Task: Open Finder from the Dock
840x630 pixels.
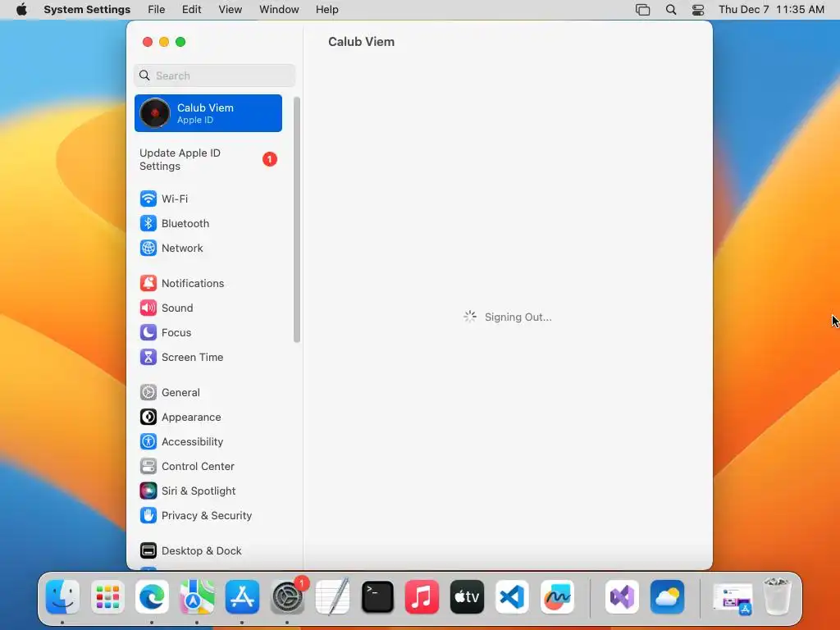Action: pyautogui.click(x=62, y=597)
